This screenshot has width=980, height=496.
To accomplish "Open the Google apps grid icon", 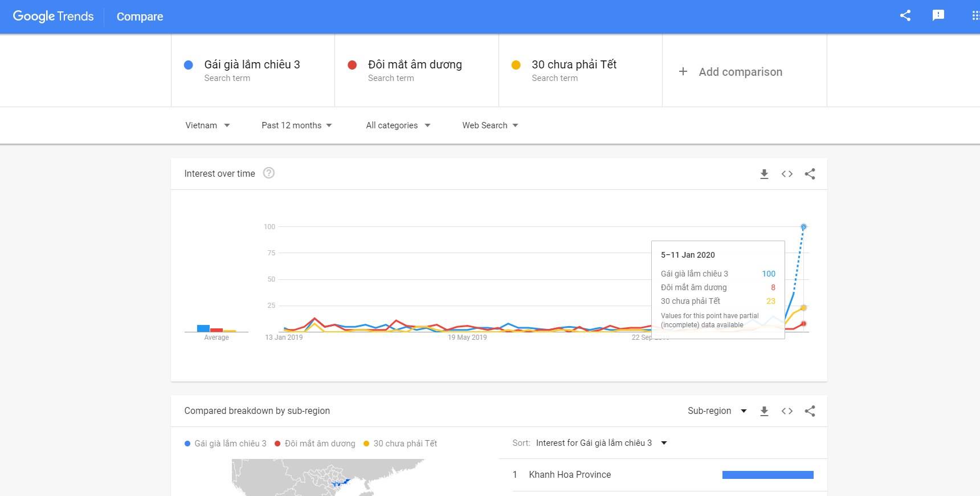I will (975, 15).
